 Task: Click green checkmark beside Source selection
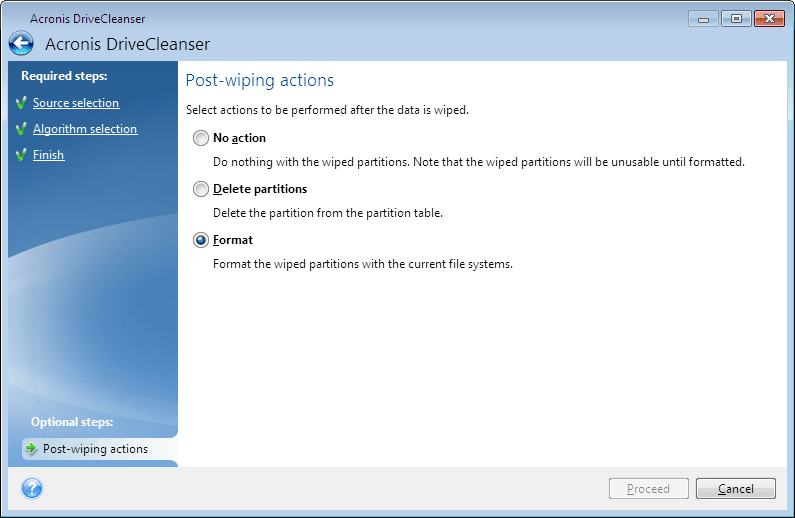(21, 103)
